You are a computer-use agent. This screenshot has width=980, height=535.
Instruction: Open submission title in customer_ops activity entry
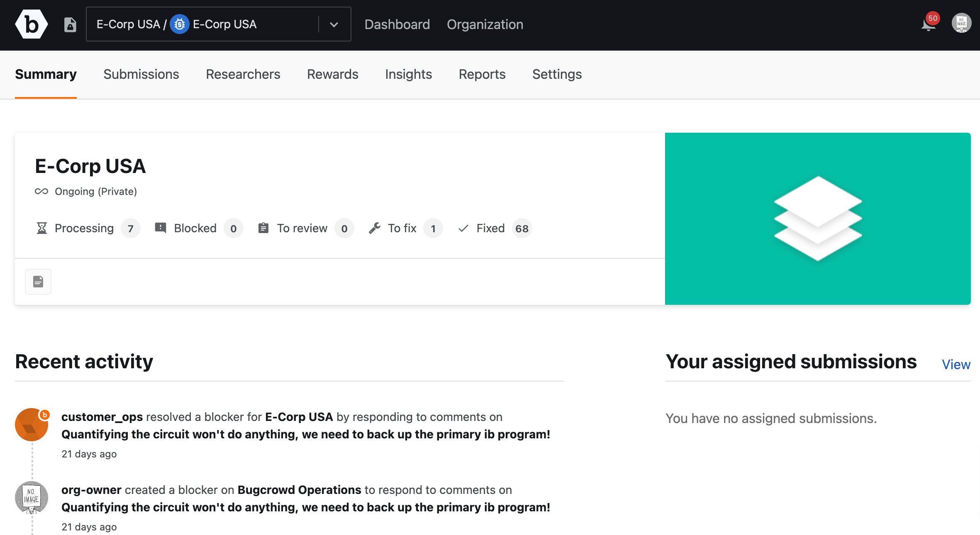coord(306,434)
